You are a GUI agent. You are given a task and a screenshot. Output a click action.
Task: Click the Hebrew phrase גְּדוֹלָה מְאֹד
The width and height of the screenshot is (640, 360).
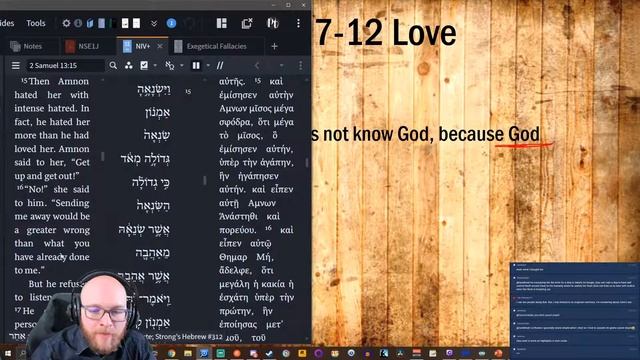145,159
